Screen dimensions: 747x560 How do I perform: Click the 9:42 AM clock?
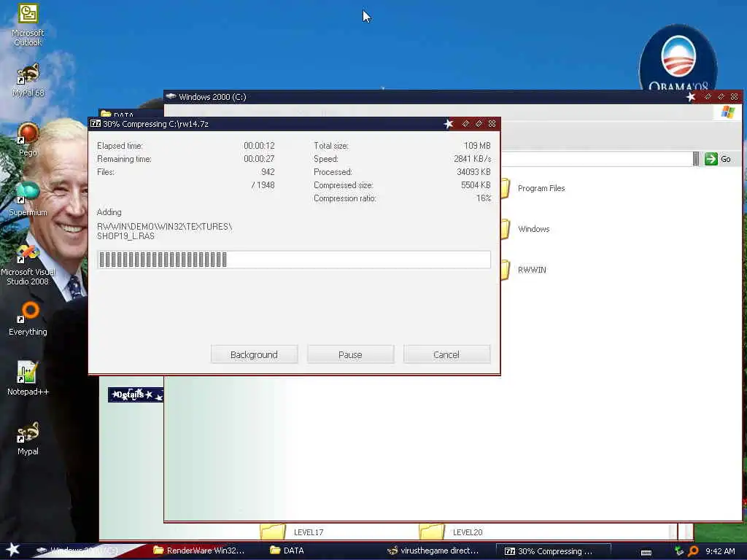pos(720,551)
